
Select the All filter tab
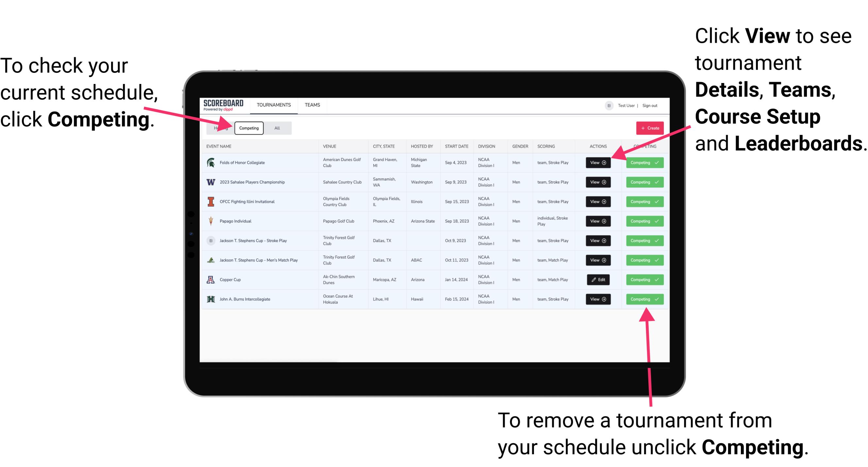click(276, 128)
